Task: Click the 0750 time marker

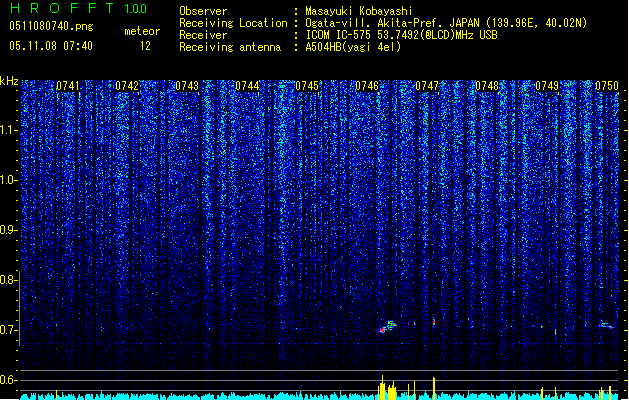Action: coord(607,86)
